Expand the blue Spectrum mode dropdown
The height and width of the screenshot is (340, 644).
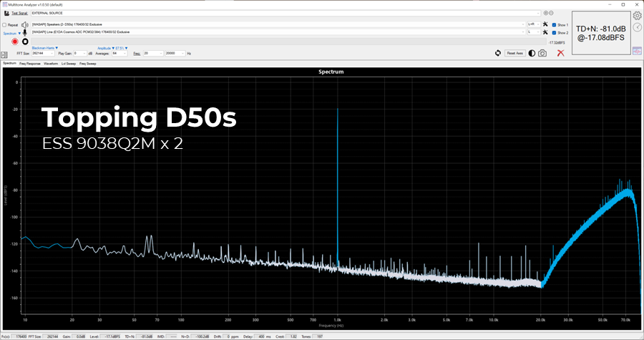click(x=12, y=34)
